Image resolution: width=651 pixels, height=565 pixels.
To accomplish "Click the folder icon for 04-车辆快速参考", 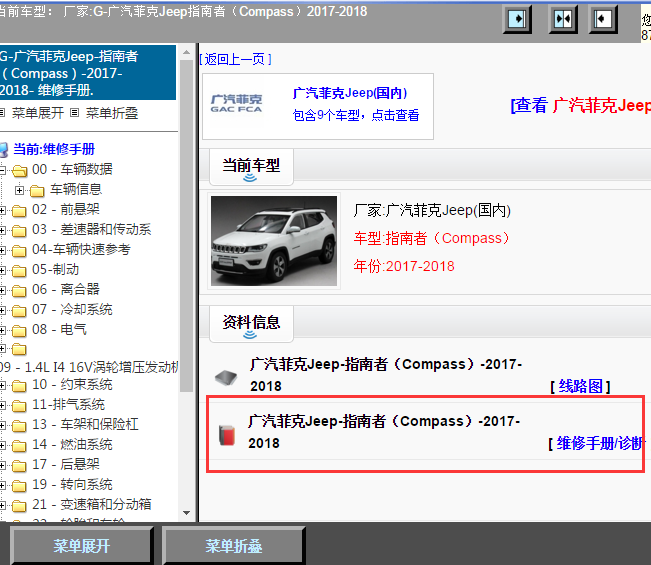I will click(19, 250).
